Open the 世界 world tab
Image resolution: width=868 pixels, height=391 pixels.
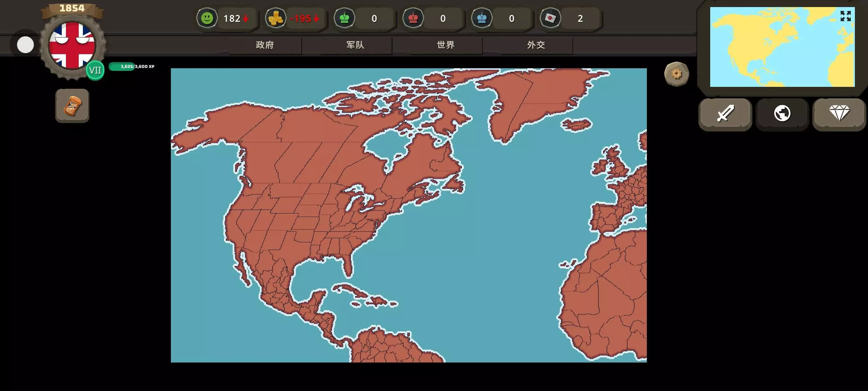pyautogui.click(x=446, y=45)
